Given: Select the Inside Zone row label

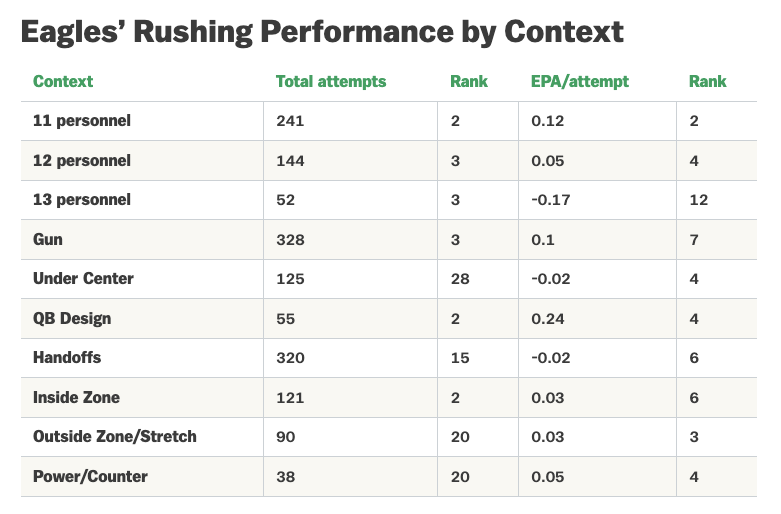Looking at the screenshot, I should point(76,398).
